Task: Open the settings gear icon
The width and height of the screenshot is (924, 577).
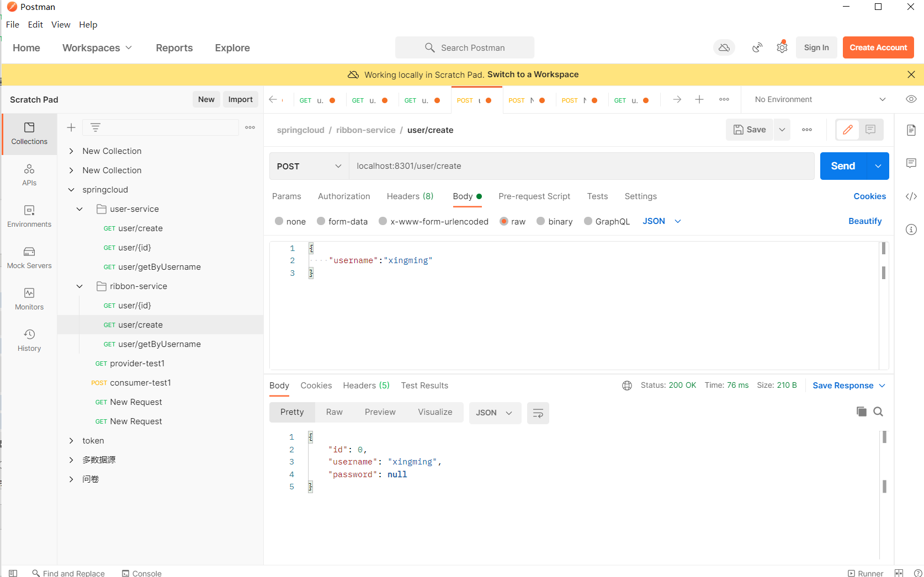Action: tap(782, 47)
